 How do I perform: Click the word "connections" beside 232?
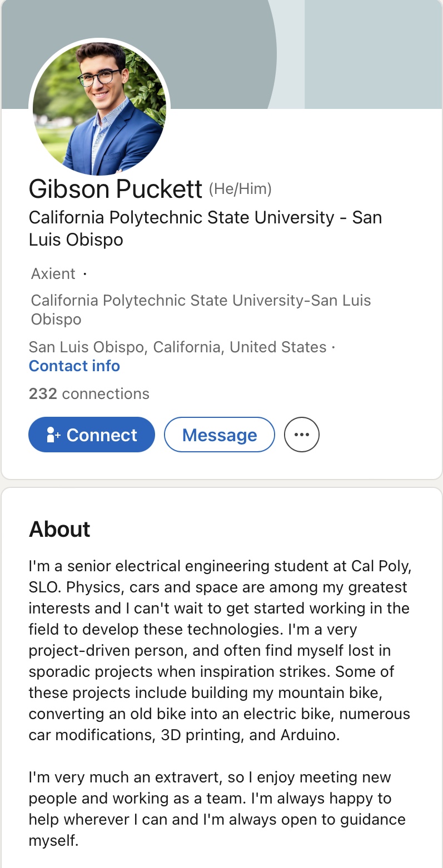pyautogui.click(x=106, y=394)
